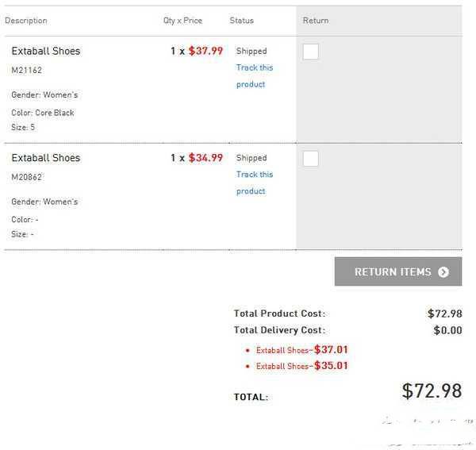Click product code M21162
Viewport: 476px width, 450px height.
27,70
